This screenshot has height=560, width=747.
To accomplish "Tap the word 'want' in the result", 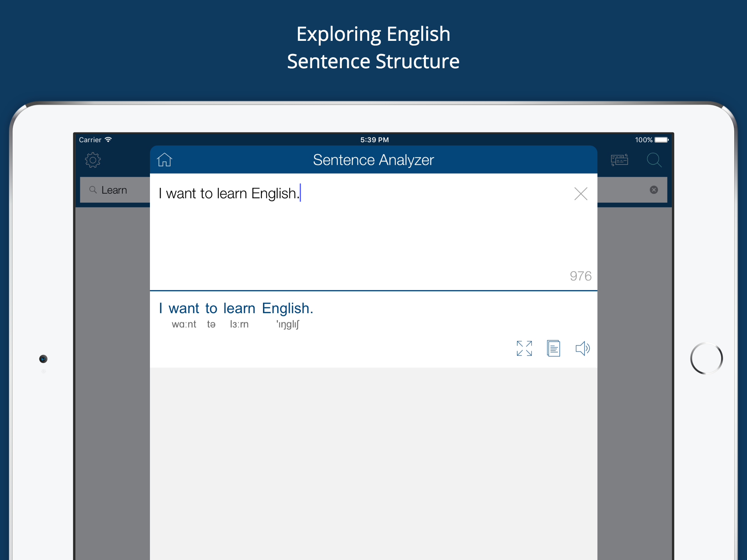I will (184, 308).
